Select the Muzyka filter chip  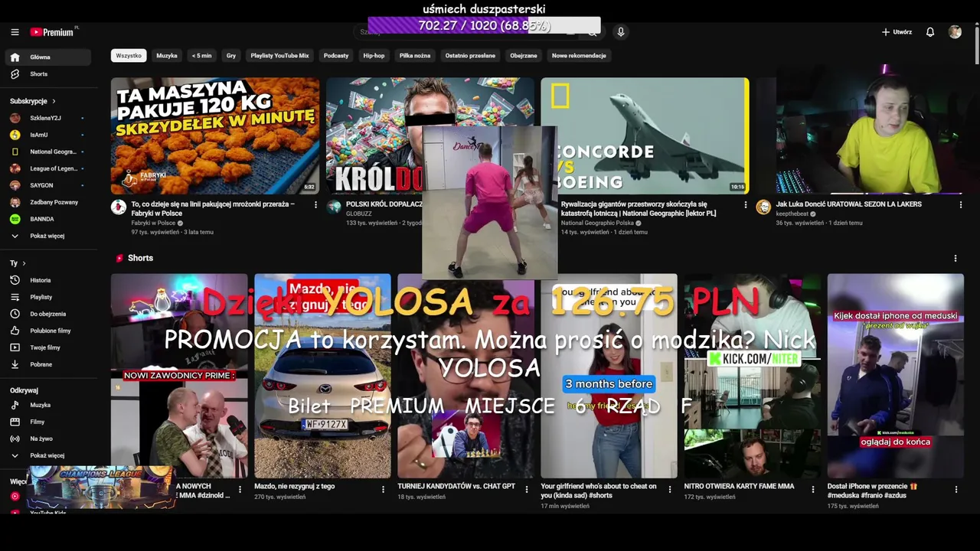[x=167, y=55]
